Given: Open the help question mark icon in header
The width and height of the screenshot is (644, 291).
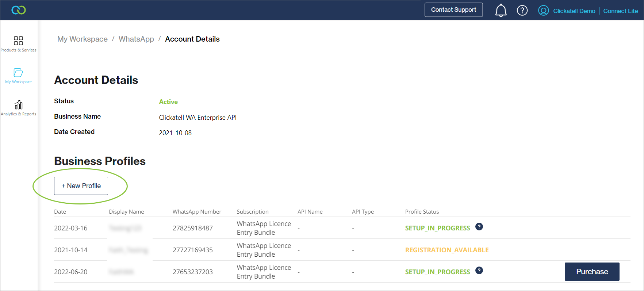Looking at the screenshot, I should tap(522, 10).
